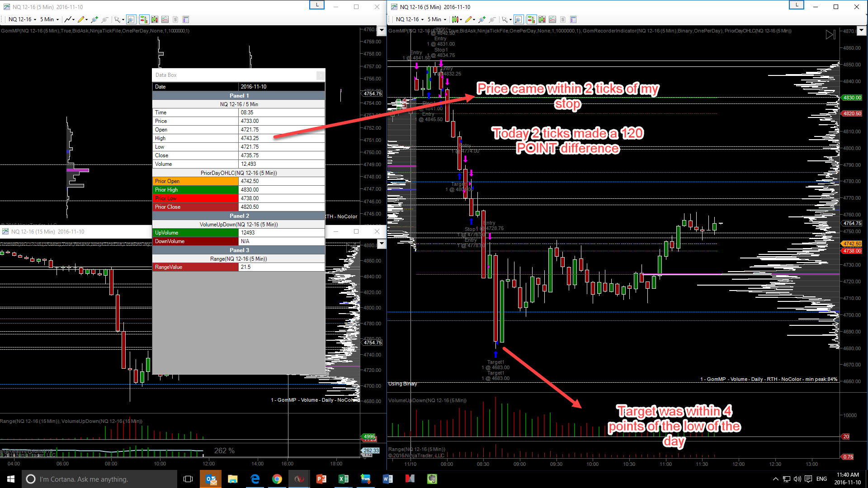
Task: Click price axis down arrow in 15 Min chart
Action: 382,244
